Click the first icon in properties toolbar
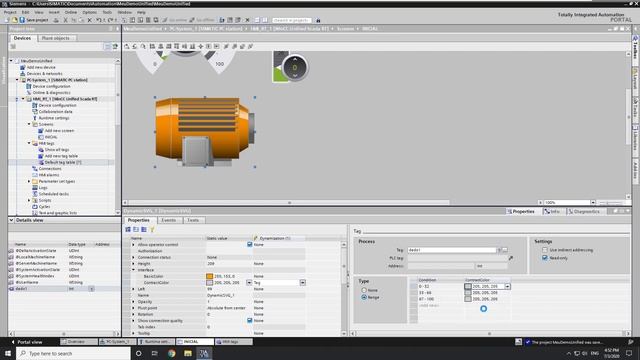Viewport: 640px width, 360px height. click(x=128, y=229)
